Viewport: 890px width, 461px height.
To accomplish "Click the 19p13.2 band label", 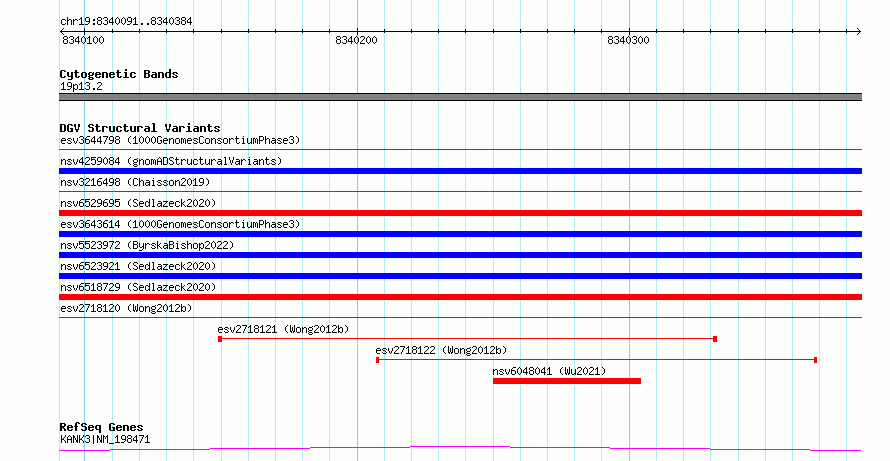I will pyautogui.click(x=81, y=86).
